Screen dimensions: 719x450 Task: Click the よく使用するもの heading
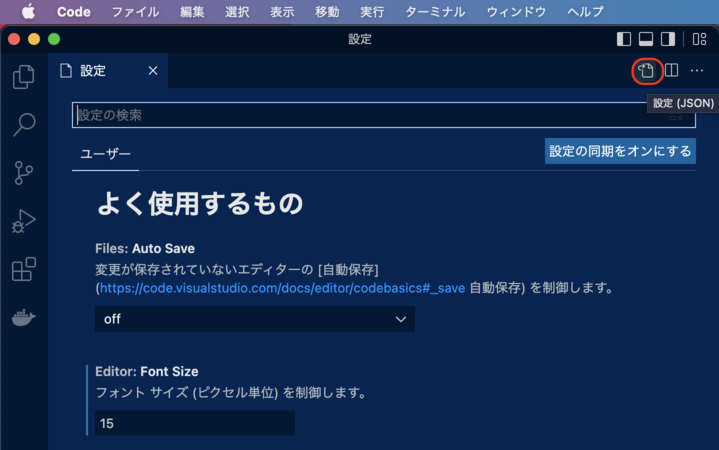click(x=200, y=204)
